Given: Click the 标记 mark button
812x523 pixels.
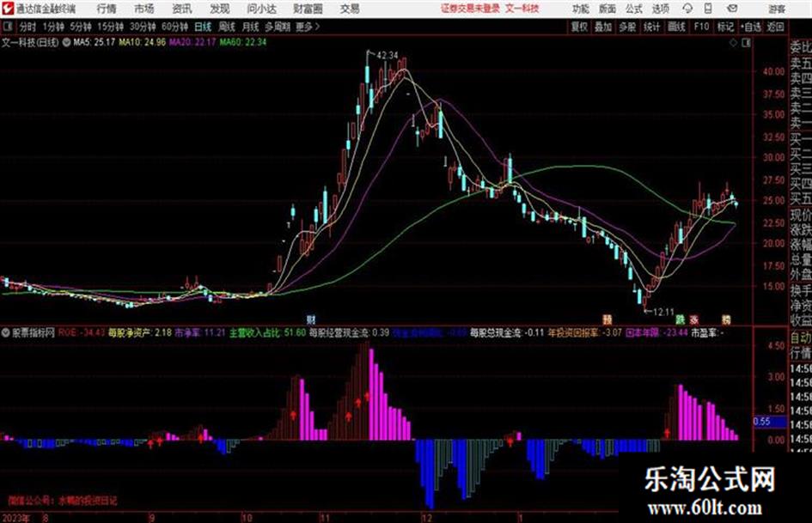Looking at the screenshot, I should [725, 27].
